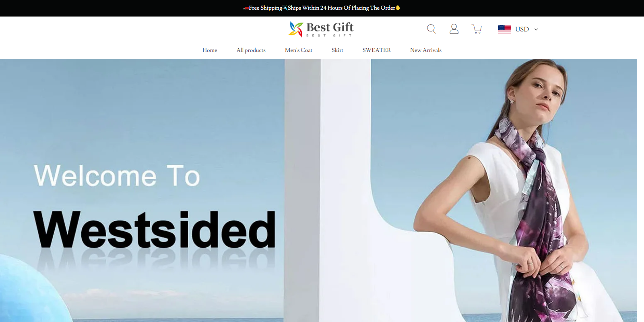The image size is (644, 322).
Task: Select the Skirt menu item
Action: [x=337, y=50]
